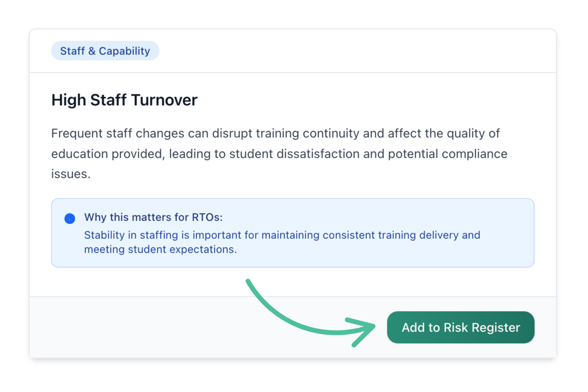This screenshot has width=588, height=392.
Task: Select the circular bullet in the highlighted box
Action: coord(69,218)
